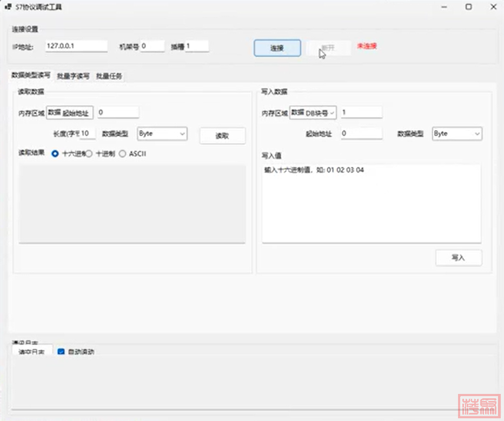Select the 数据类型读写 tab
This screenshot has width=504, height=421.
click(31, 76)
